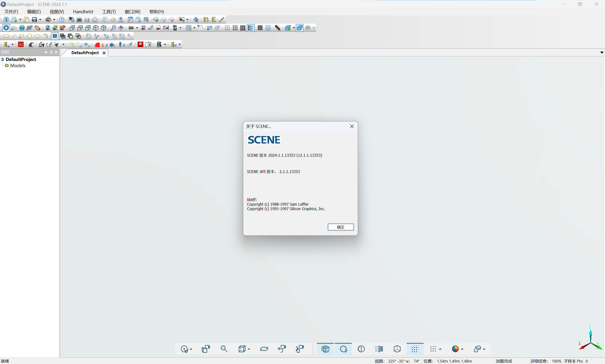Open the 帮助(H) menu
The width and height of the screenshot is (605, 364).
(x=157, y=12)
